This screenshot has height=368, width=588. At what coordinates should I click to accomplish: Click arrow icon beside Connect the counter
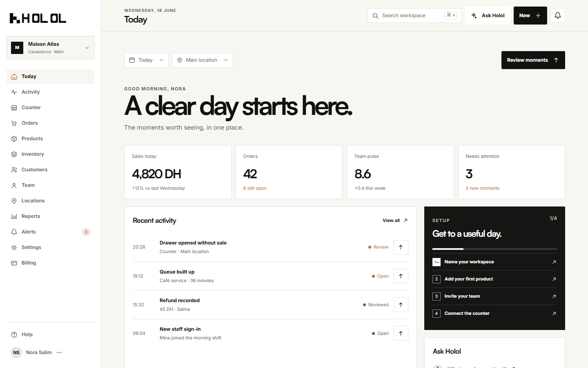[x=554, y=314]
